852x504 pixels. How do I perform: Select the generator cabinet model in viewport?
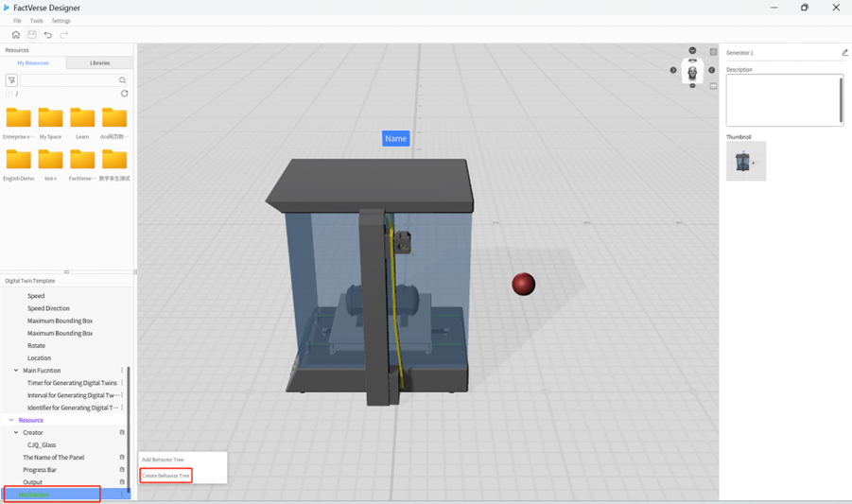(369, 282)
